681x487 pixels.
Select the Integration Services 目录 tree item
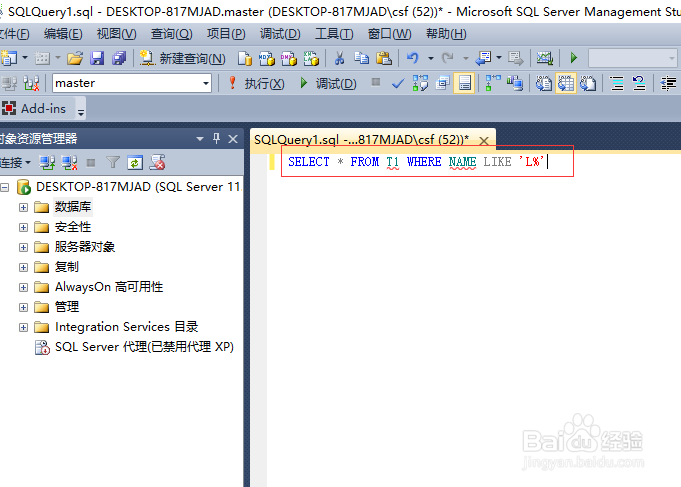click(x=126, y=327)
